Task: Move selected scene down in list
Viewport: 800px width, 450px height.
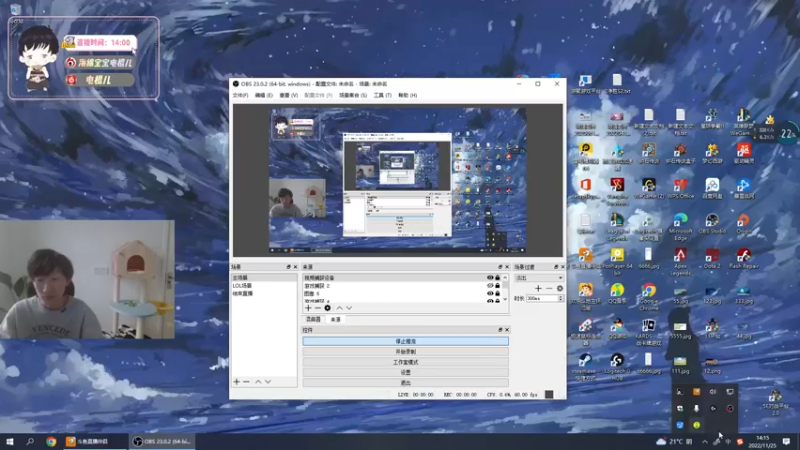Action: coord(268,382)
